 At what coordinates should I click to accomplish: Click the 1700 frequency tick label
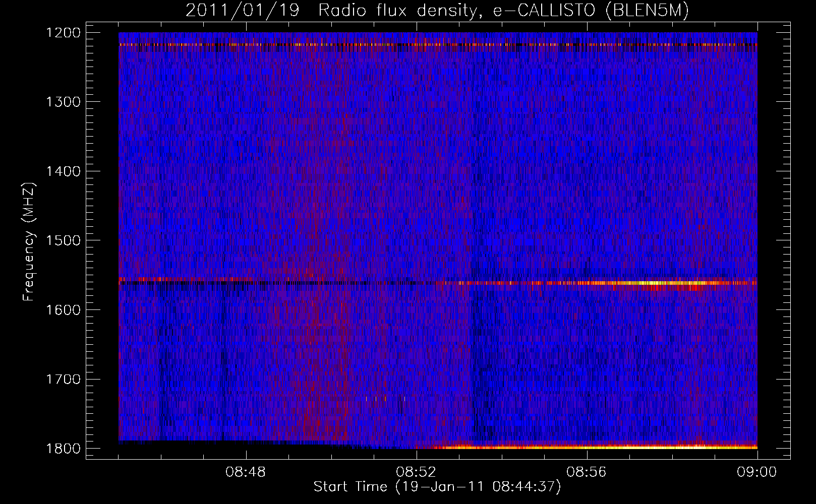(63, 379)
